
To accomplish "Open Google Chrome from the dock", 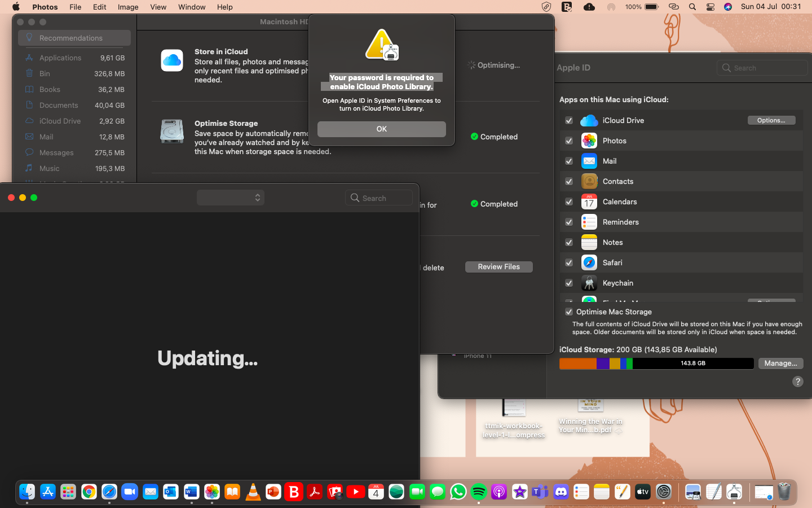I will click(x=89, y=492).
